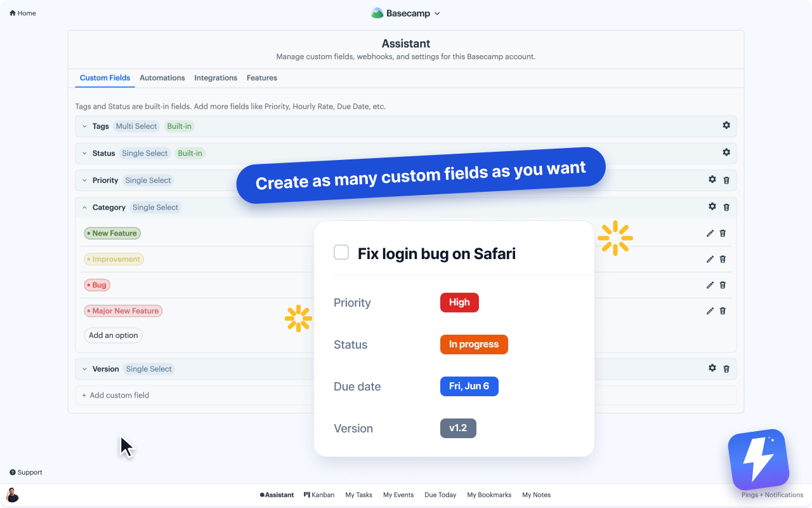Screen dimensions: 812x508
Task: Open the Support link
Action: 26,472
